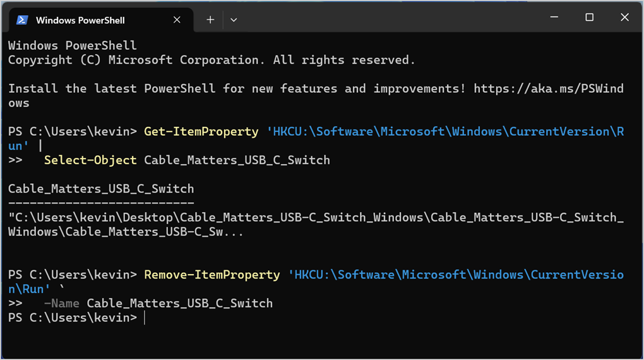
Task: Expand the new tab profile dropdown chevron
Action: pyautogui.click(x=233, y=20)
